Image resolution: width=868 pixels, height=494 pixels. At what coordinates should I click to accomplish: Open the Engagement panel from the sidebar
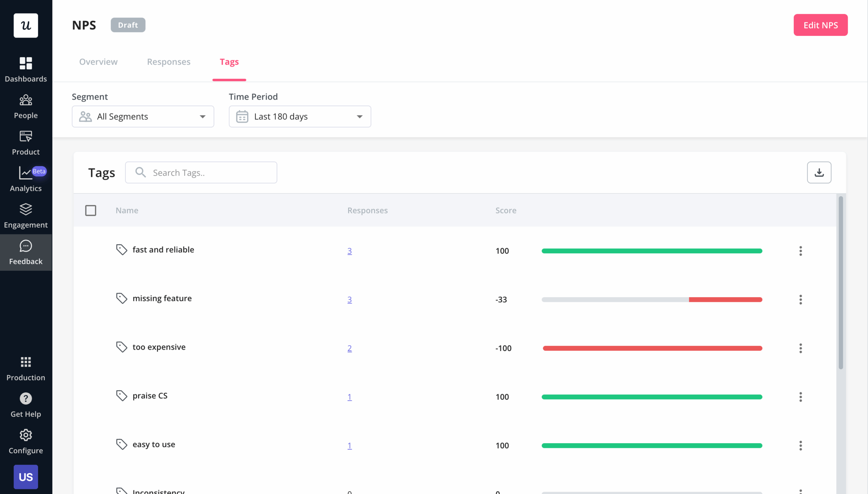26,215
